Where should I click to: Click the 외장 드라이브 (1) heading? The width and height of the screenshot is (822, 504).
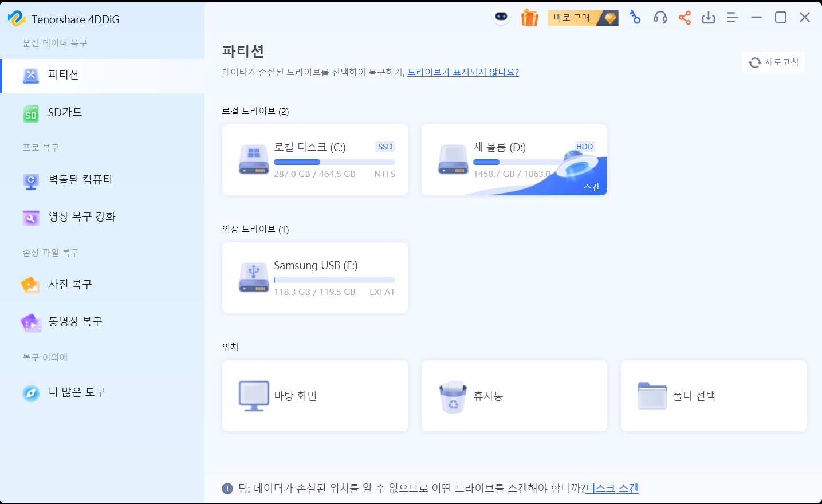coord(255,229)
